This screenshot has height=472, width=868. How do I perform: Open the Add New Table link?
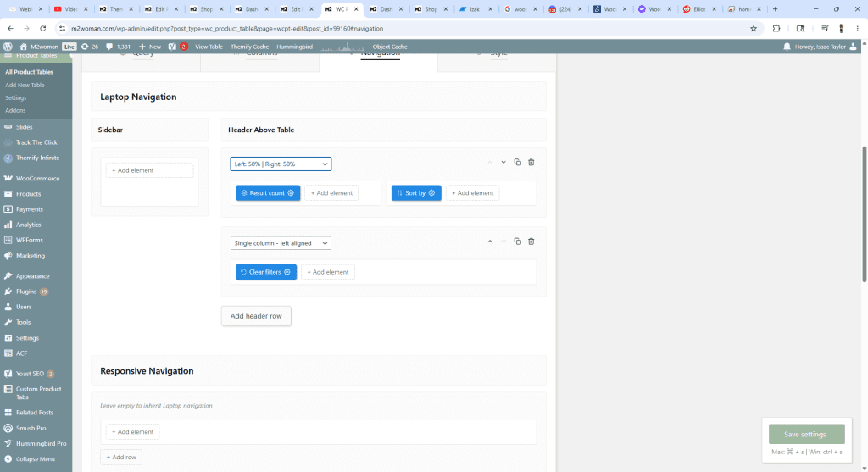(25, 86)
